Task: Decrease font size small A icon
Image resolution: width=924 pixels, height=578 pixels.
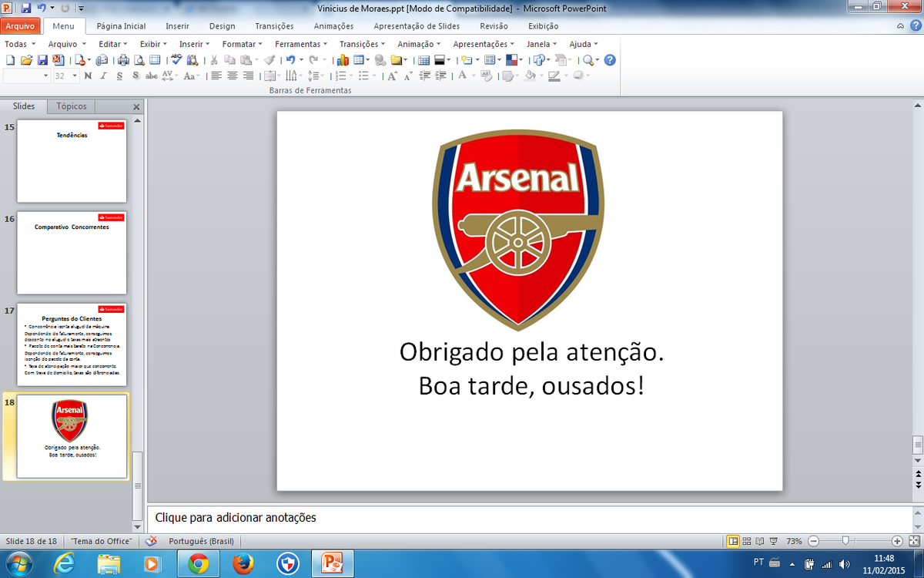Action: 408,76
